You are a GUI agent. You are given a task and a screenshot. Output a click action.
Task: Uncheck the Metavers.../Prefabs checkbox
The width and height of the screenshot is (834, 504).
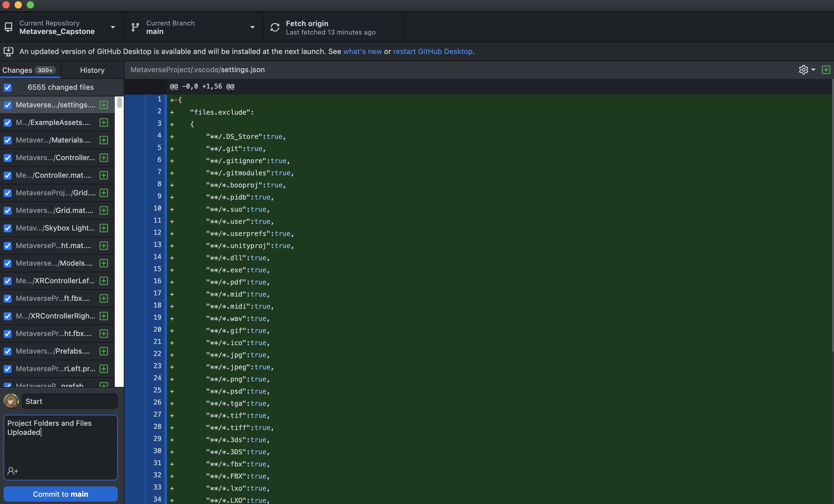[8, 351]
